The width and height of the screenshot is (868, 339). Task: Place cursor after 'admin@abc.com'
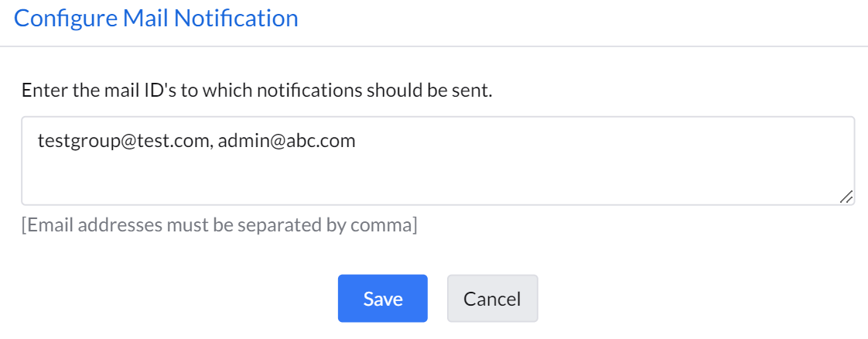point(357,142)
